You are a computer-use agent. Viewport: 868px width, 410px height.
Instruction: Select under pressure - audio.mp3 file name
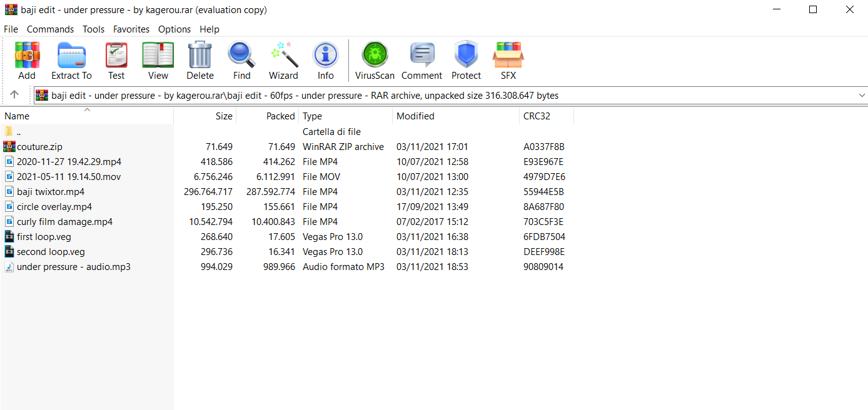click(x=74, y=267)
